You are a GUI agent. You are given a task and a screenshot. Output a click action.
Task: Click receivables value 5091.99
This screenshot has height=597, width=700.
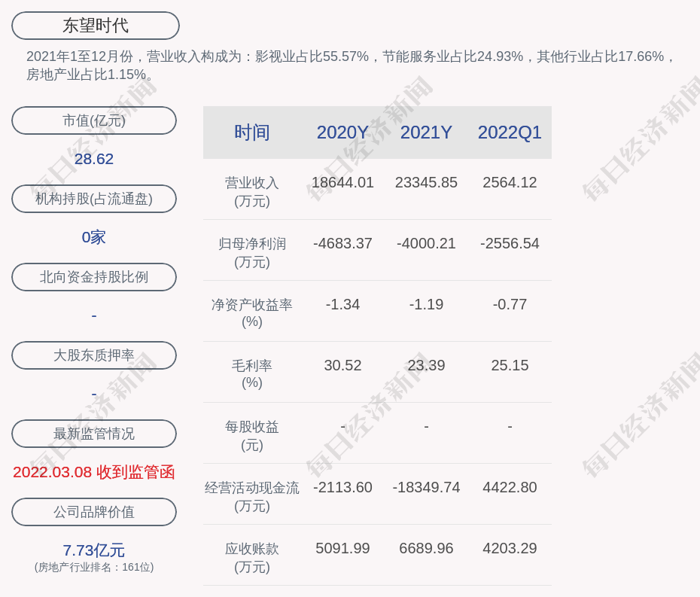tap(342, 548)
